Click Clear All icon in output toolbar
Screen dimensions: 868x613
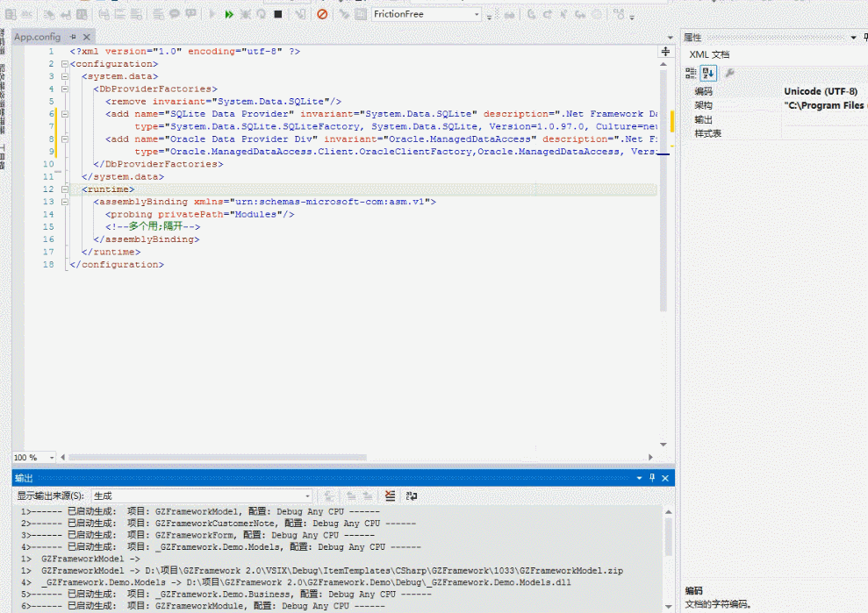pos(391,495)
